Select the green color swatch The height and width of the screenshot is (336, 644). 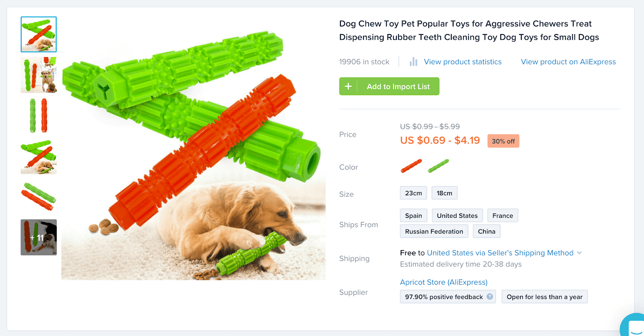point(438,166)
